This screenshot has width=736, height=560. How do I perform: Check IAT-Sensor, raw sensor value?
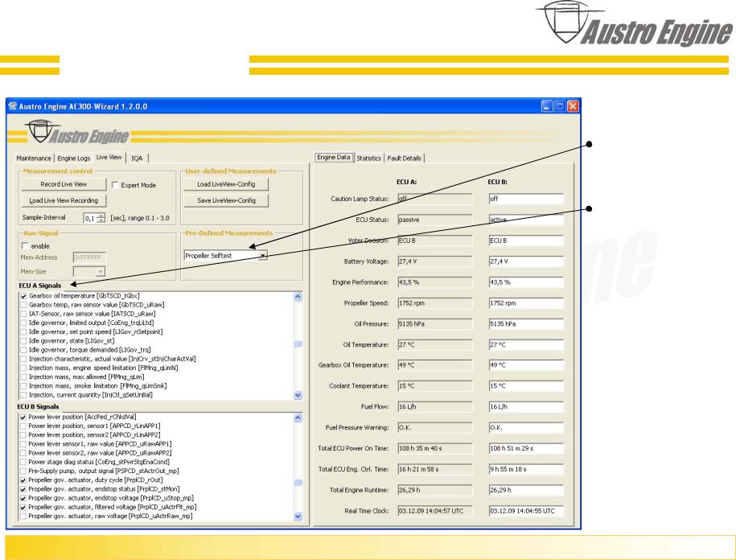[23, 314]
